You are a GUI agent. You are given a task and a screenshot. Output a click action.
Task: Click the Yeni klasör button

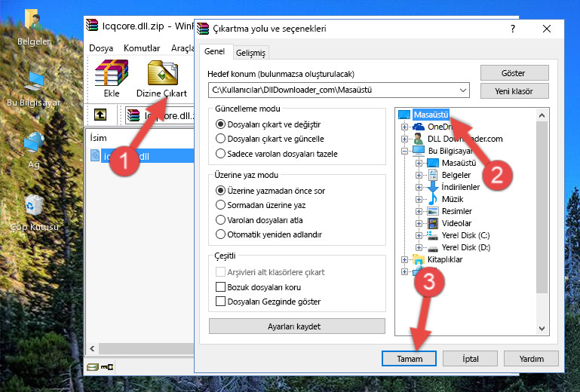click(x=514, y=91)
